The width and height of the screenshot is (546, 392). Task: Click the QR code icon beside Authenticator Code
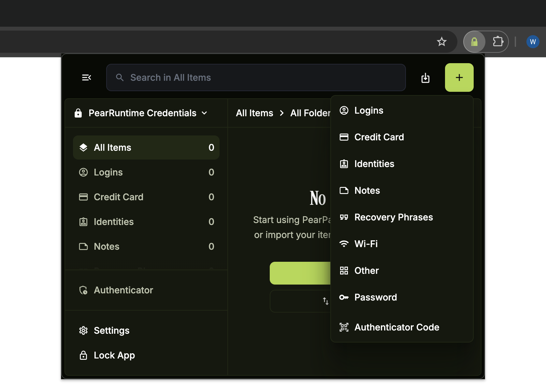pyautogui.click(x=344, y=327)
